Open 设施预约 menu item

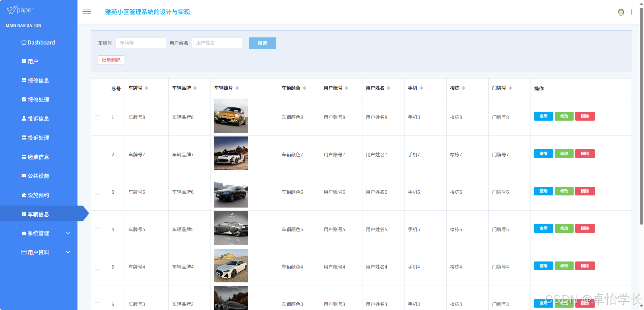click(39, 195)
